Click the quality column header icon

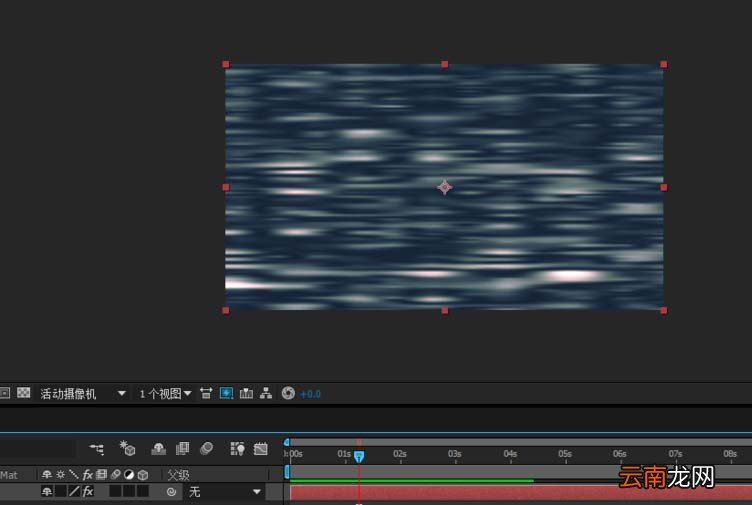[73, 475]
